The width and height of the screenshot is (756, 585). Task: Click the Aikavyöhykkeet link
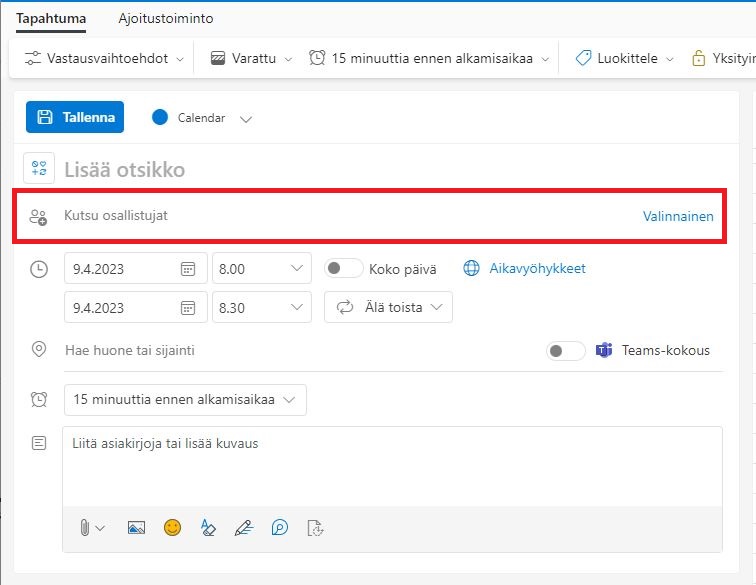point(538,268)
